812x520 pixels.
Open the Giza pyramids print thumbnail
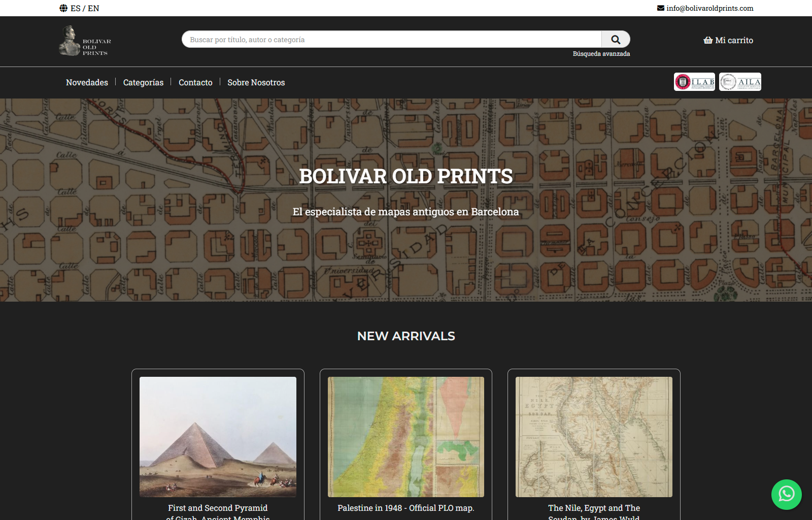(218, 437)
